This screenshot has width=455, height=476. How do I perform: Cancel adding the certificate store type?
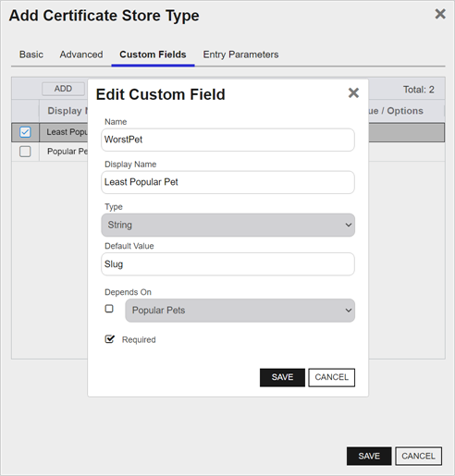click(x=419, y=456)
